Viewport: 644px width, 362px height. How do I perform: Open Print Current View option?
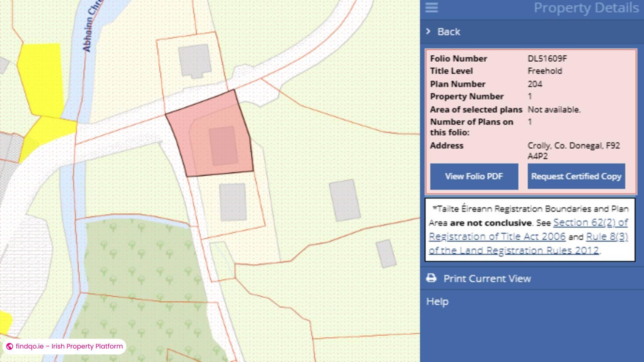487,279
